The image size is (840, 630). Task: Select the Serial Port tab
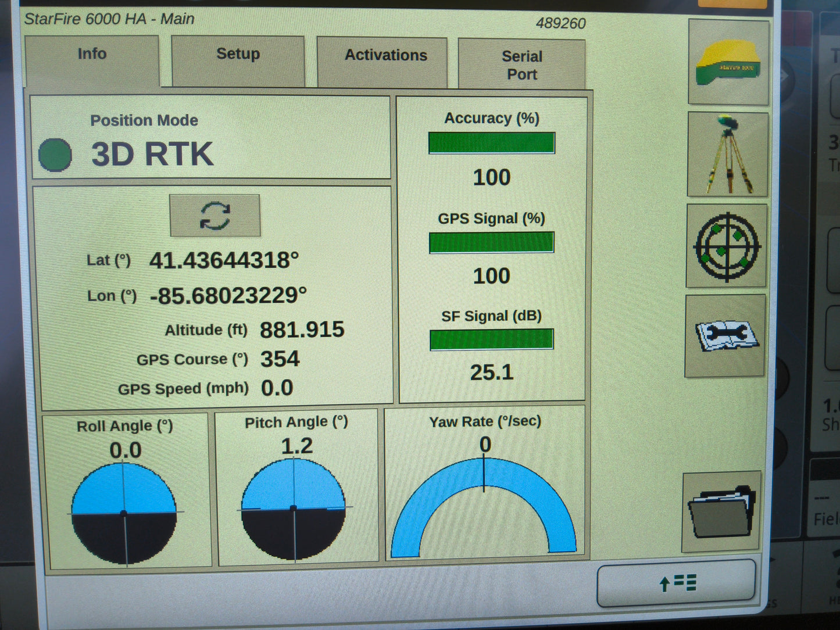tap(521, 65)
